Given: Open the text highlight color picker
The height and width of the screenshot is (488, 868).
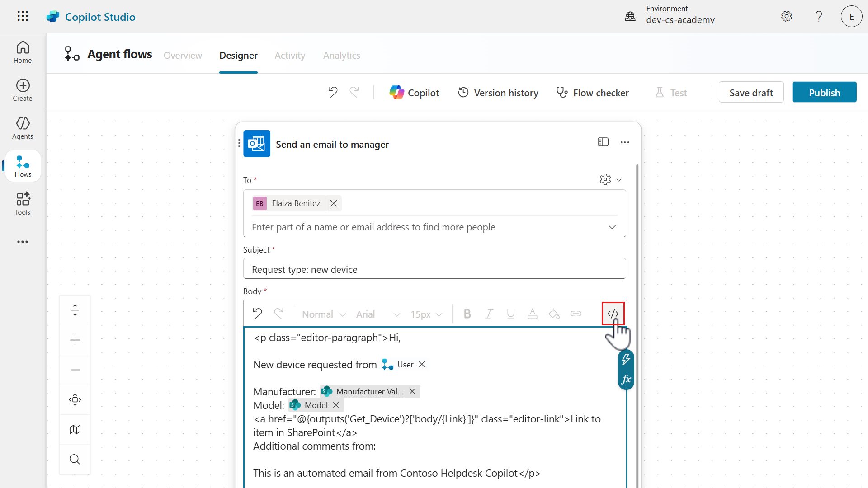Looking at the screenshot, I should click(554, 314).
